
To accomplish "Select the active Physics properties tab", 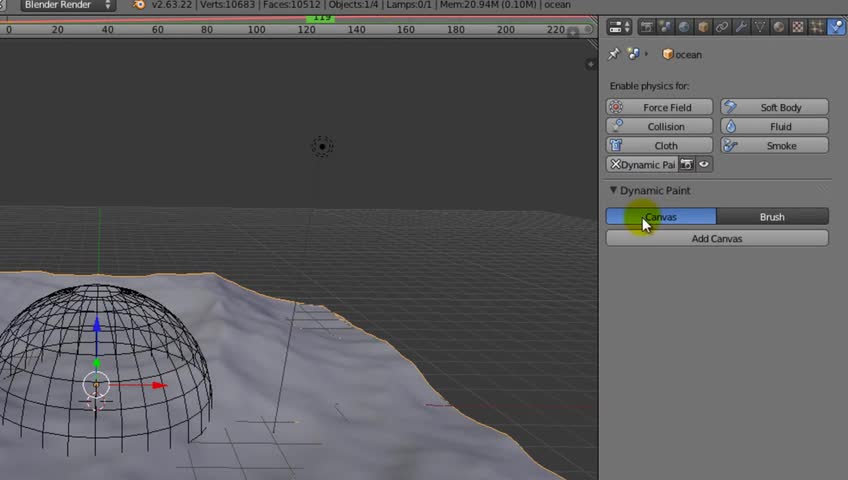I will 836,26.
